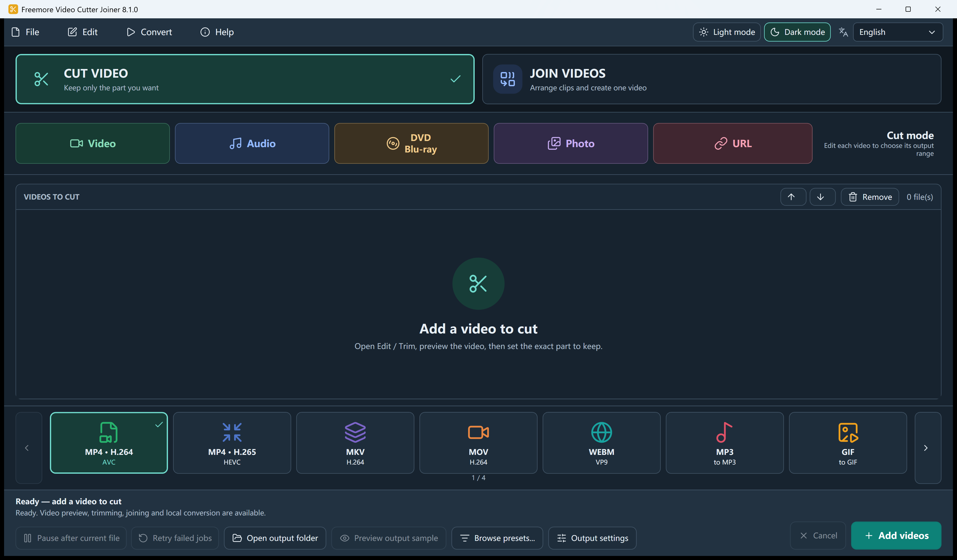Click the Add videos button
The width and height of the screenshot is (957, 560).
click(896, 535)
